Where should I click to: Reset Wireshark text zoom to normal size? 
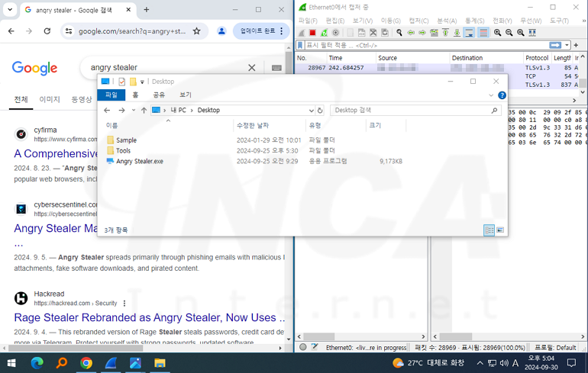point(521,33)
